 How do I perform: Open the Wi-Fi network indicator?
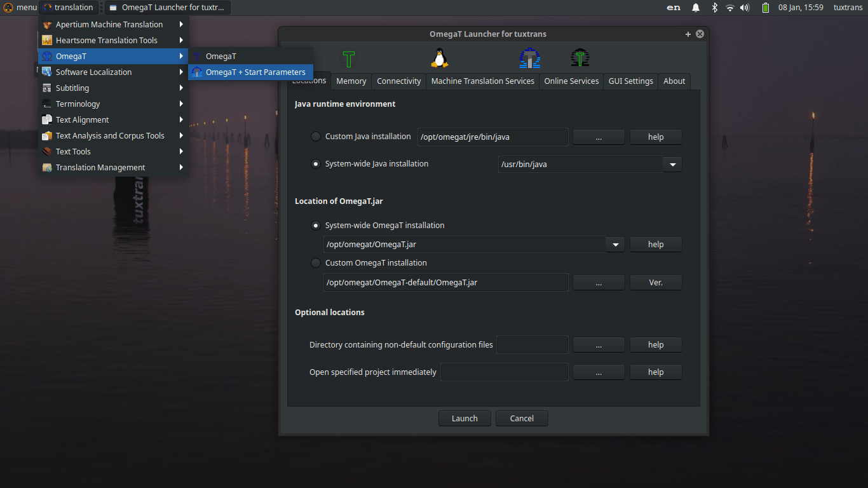tap(730, 8)
